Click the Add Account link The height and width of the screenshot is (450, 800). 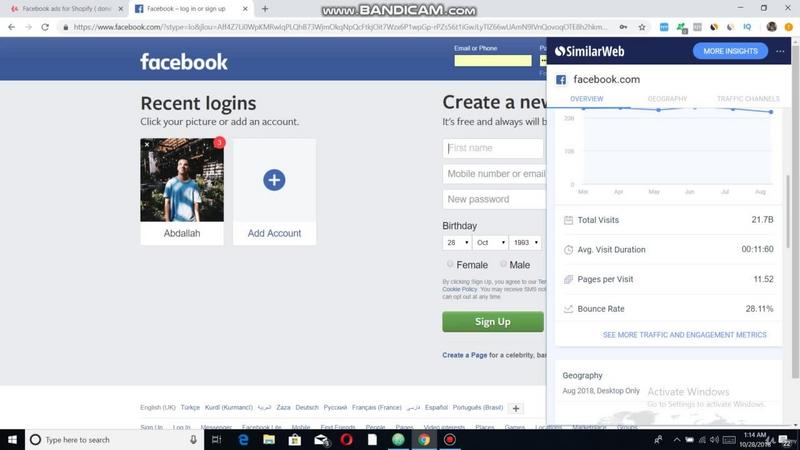pyautogui.click(x=274, y=233)
